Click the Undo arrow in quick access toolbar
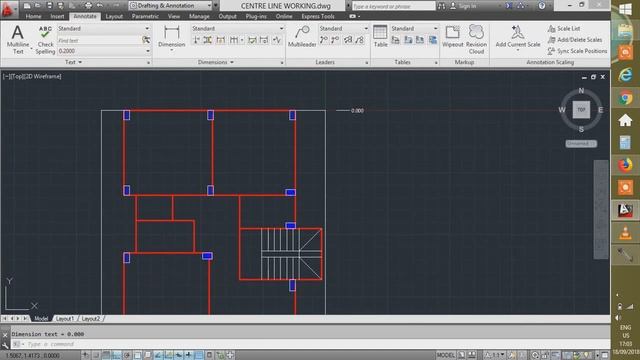 (x=100, y=6)
